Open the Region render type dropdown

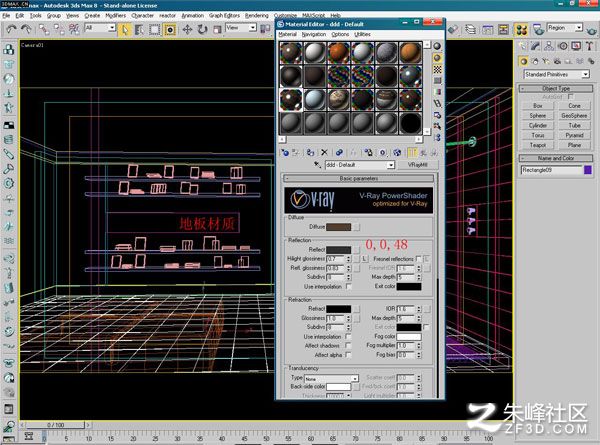click(565, 28)
